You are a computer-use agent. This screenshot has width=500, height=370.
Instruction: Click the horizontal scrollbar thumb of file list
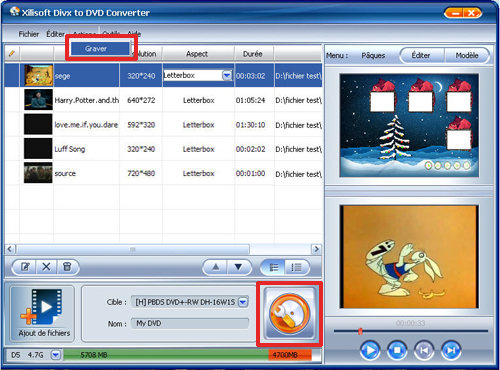133,249
